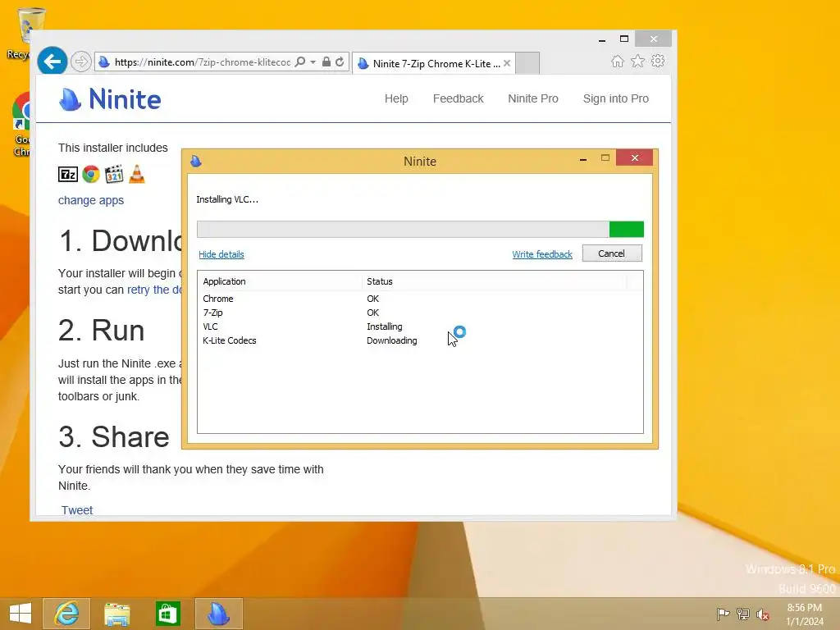Click the browser Home icon
840x630 pixels.
(618, 62)
